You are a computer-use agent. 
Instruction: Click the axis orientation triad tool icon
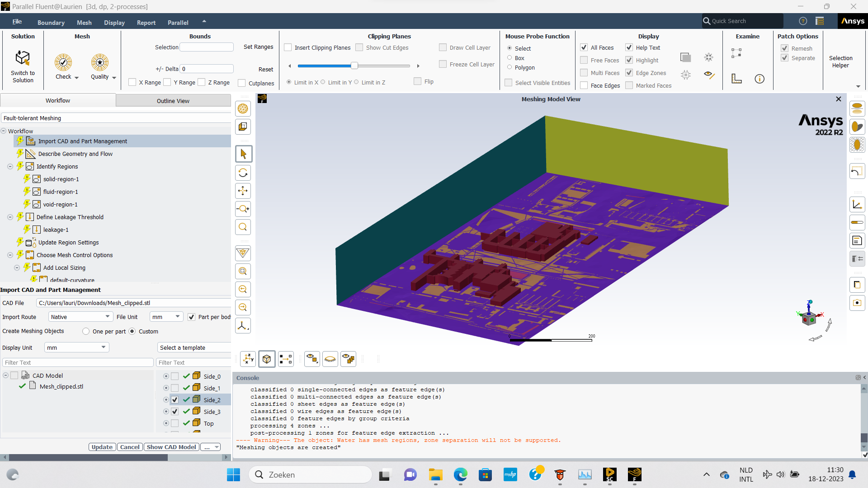pyautogui.click(x=243, y=326)
